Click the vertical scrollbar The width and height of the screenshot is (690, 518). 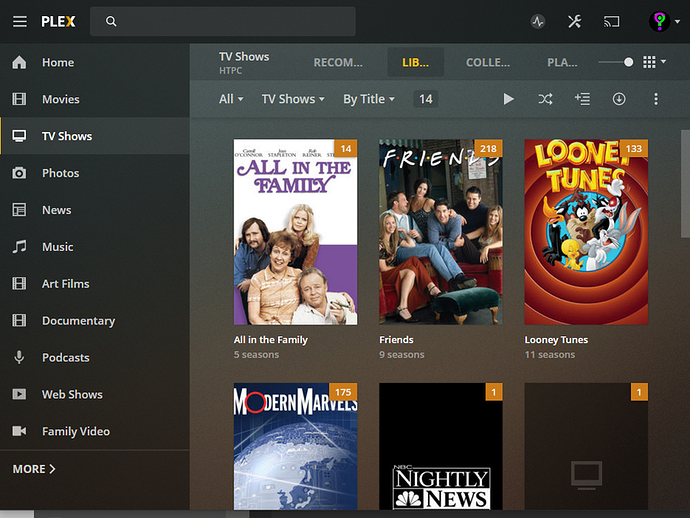pos(685,184)
